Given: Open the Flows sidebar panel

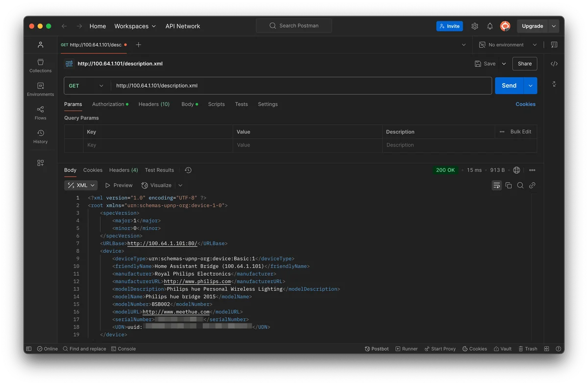Looking at the screenshot, I should click(40, 113).
